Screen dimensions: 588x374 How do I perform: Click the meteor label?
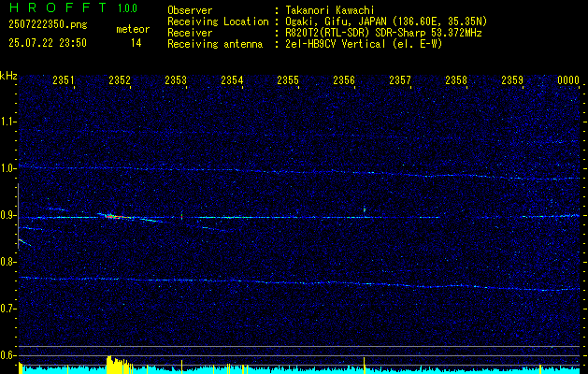pos(133,29)
